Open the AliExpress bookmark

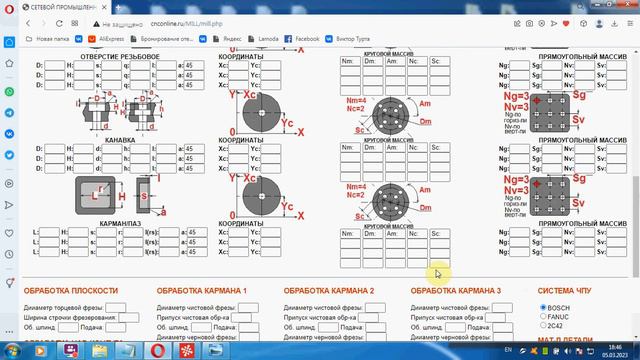pos(106,39)
